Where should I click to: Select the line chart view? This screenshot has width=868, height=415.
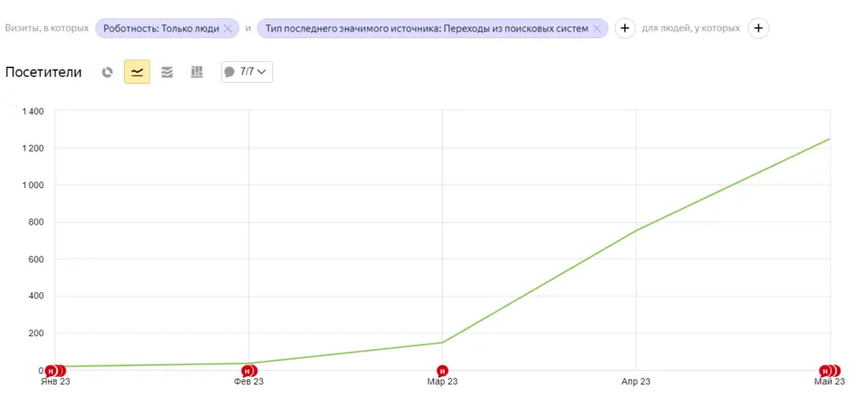coord(136,72)
